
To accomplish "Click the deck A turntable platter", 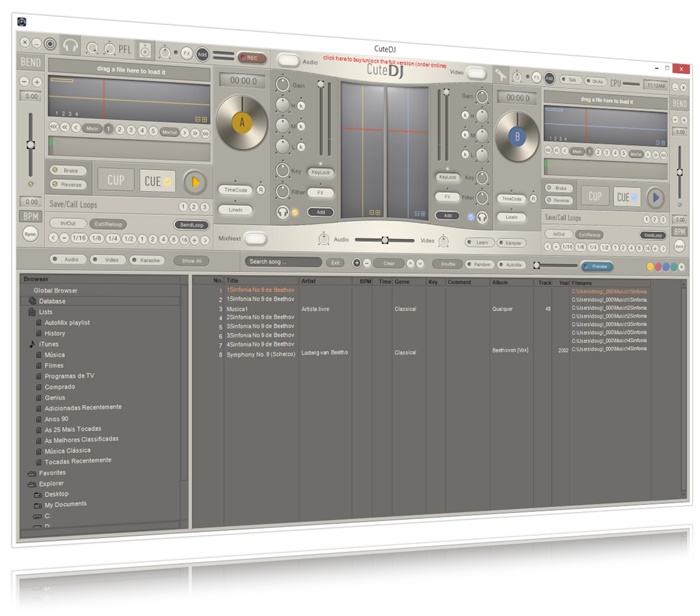I will (x=242, y=122).
